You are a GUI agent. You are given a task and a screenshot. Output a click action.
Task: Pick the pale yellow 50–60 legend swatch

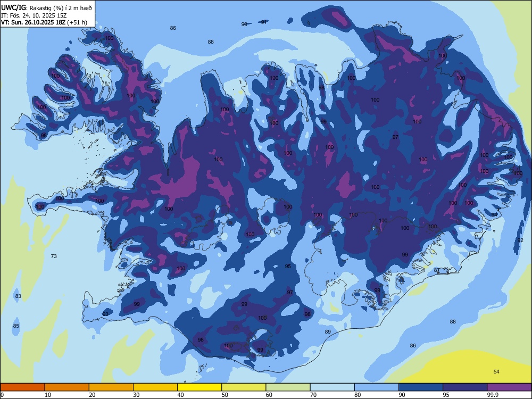click(244, 387)
